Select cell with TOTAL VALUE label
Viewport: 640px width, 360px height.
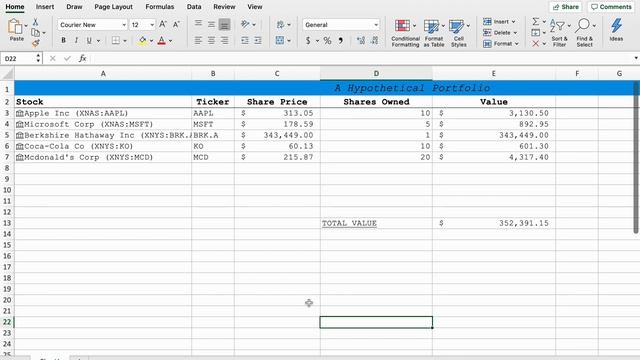[x=376, y=223]
